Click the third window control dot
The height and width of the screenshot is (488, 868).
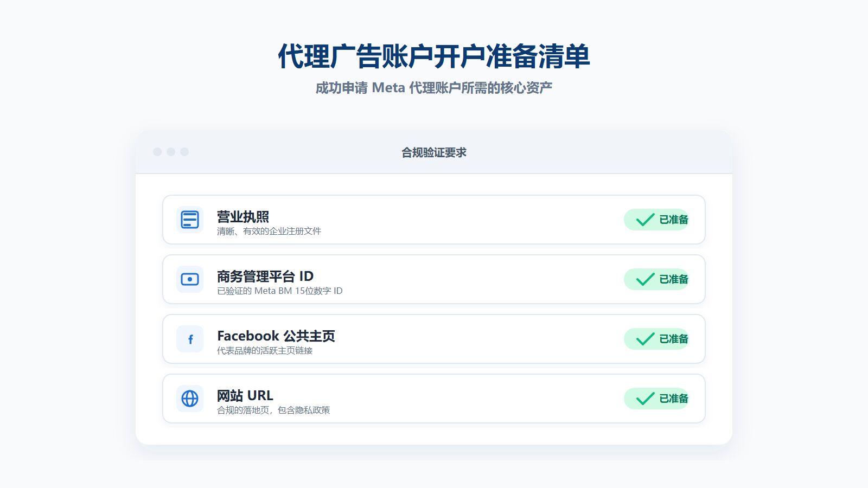[x=184, y=152]
